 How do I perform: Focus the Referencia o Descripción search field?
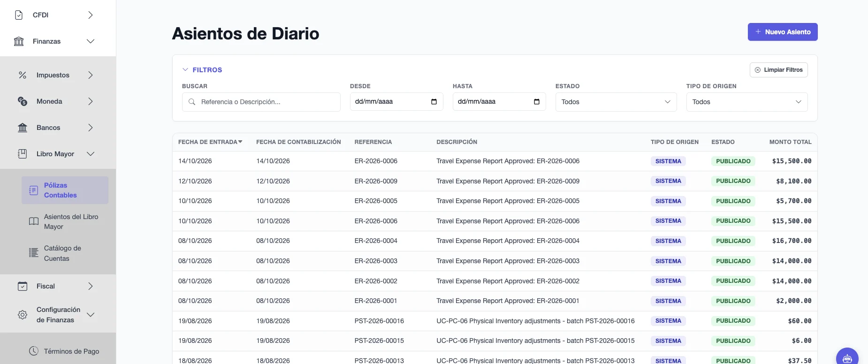tap(261, 102)
